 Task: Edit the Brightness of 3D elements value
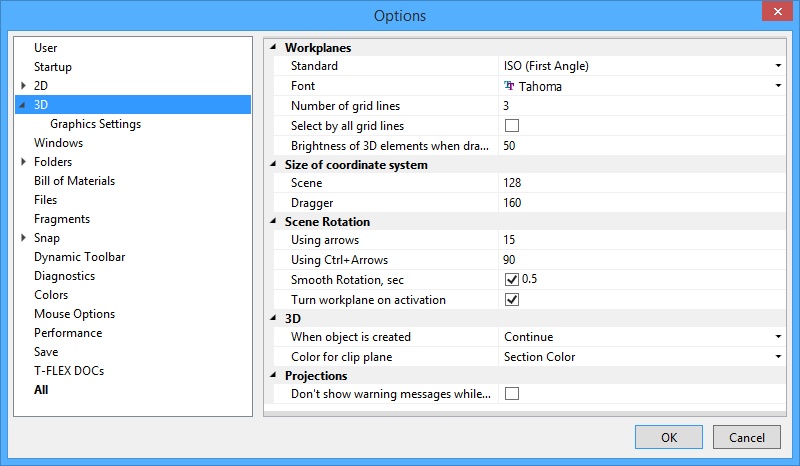click(642, 145)
